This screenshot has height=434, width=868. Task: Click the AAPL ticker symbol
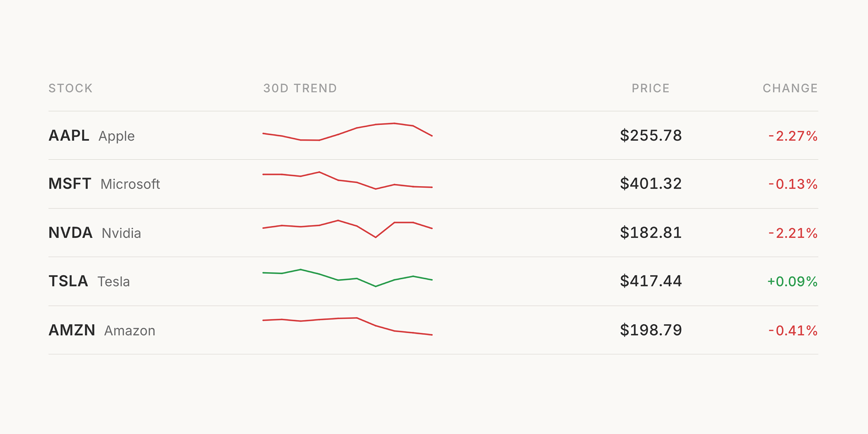pyautogui.click(x=69, y=136)
